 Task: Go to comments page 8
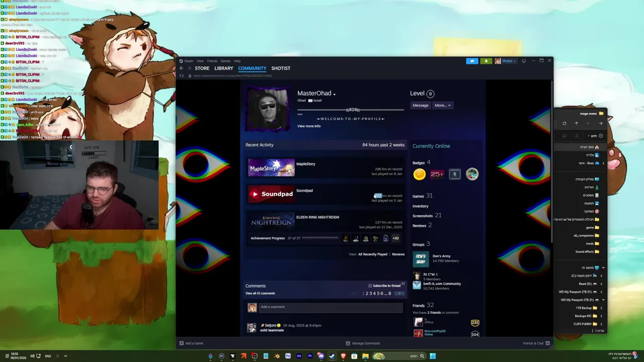click(389, 293)
